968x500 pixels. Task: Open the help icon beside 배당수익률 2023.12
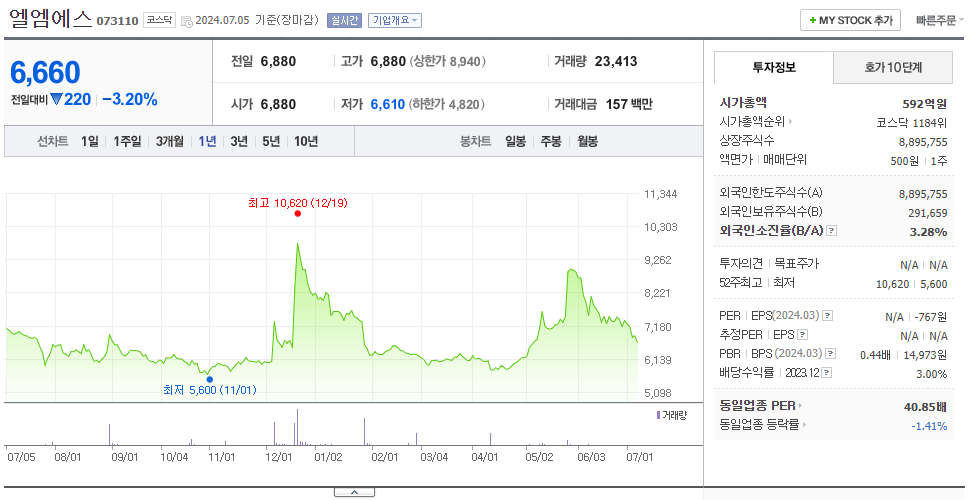click(827, 373)
